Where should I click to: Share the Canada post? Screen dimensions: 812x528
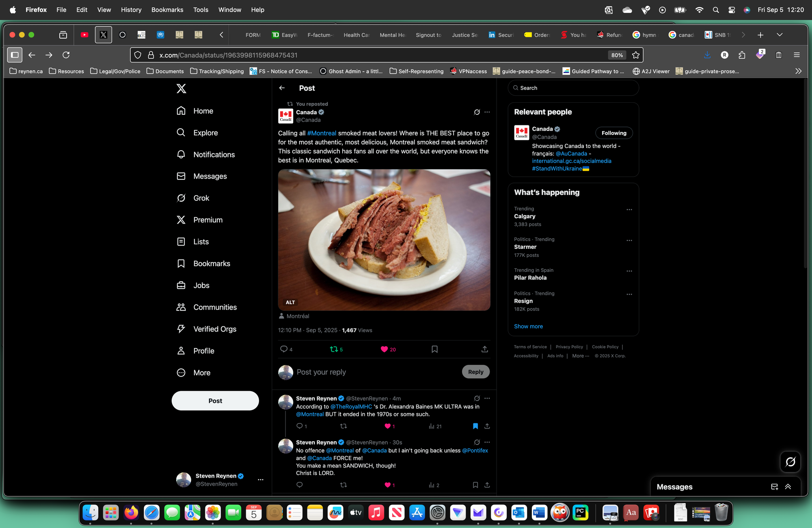484,349
